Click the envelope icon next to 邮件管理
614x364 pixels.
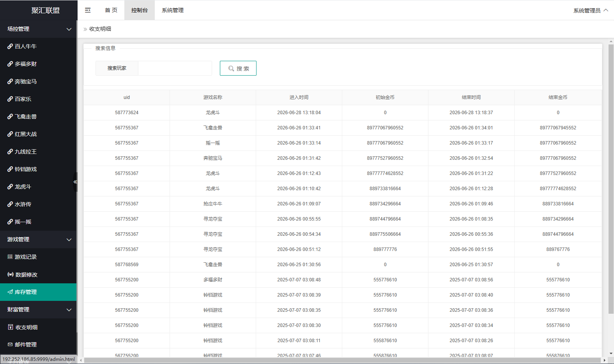pos(11,345)
